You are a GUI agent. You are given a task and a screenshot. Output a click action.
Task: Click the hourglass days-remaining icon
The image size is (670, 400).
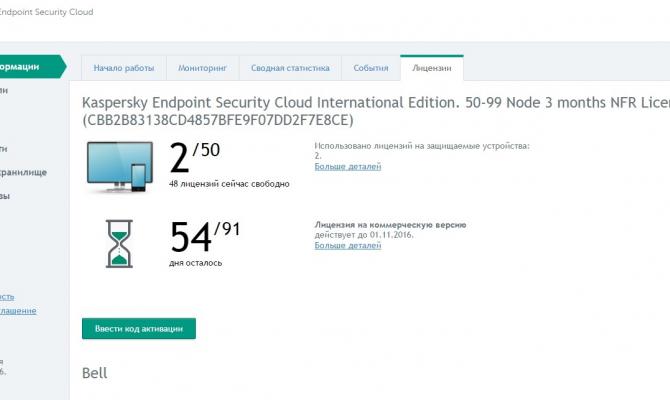(119, 244)
